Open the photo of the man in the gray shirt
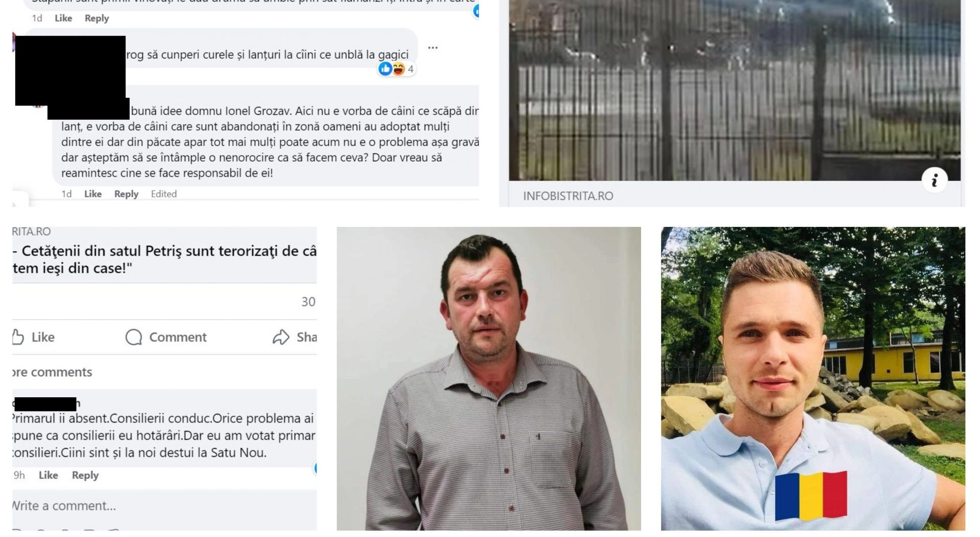This screenshot has height=537, width=980. point(488,378)
